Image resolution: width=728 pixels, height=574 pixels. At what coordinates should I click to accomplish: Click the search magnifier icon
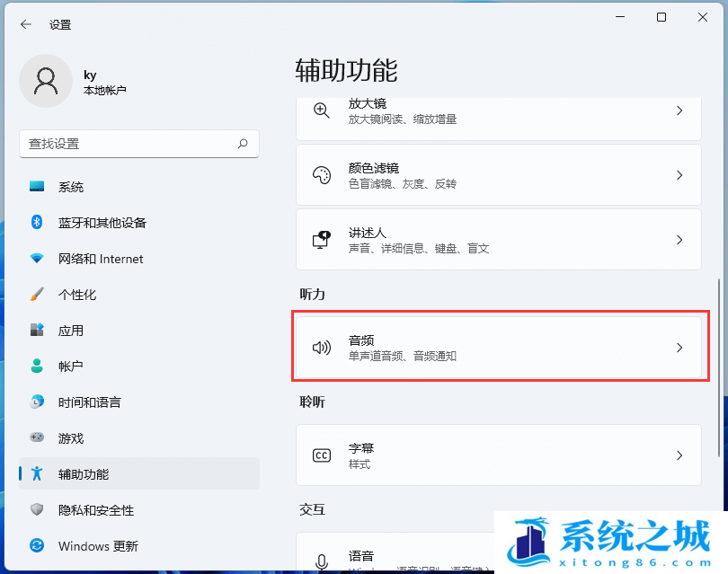pyautogui.click(x=243, y=144)
